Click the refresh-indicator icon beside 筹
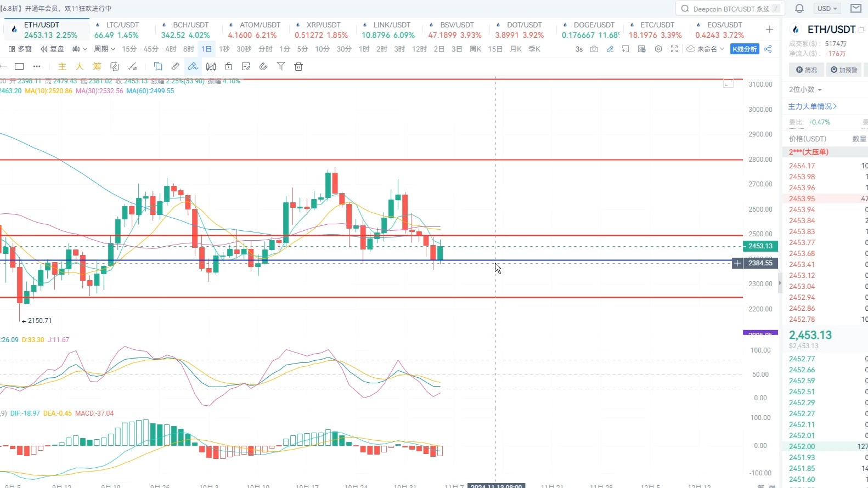The width and height of the screenshot is (868, 488). [x=115, y=66]
